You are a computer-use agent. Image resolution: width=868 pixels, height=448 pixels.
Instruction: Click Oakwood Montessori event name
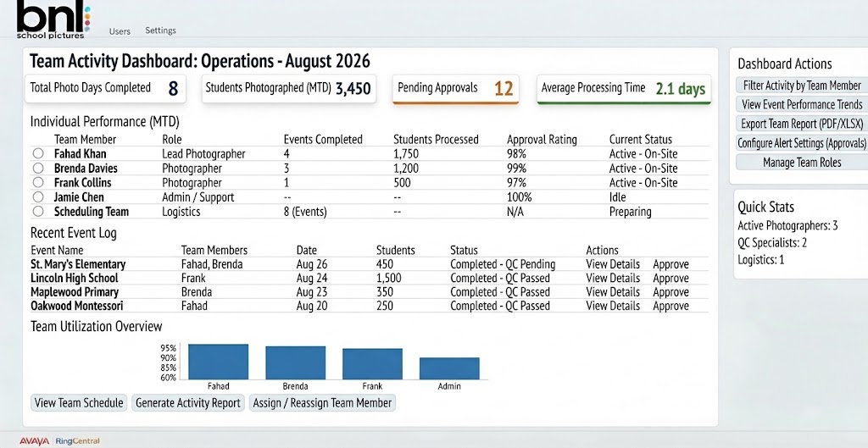77,306
